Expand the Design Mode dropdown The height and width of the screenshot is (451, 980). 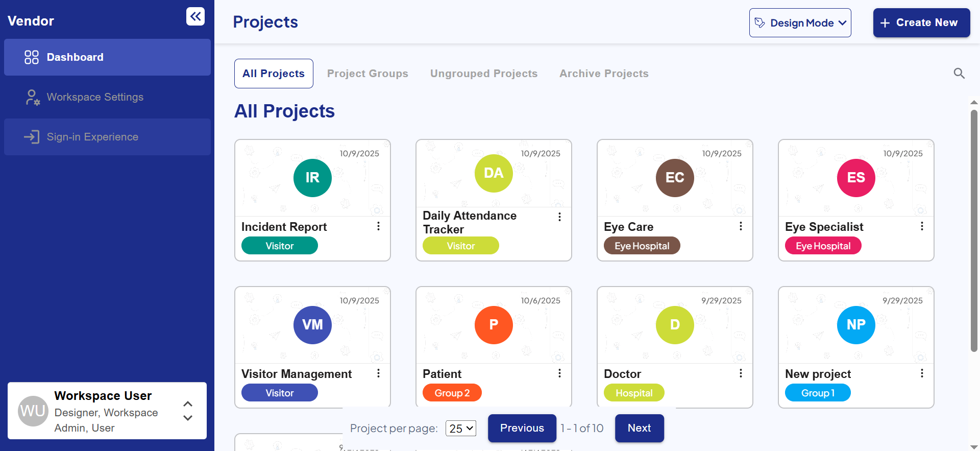(x=800, y=23)
